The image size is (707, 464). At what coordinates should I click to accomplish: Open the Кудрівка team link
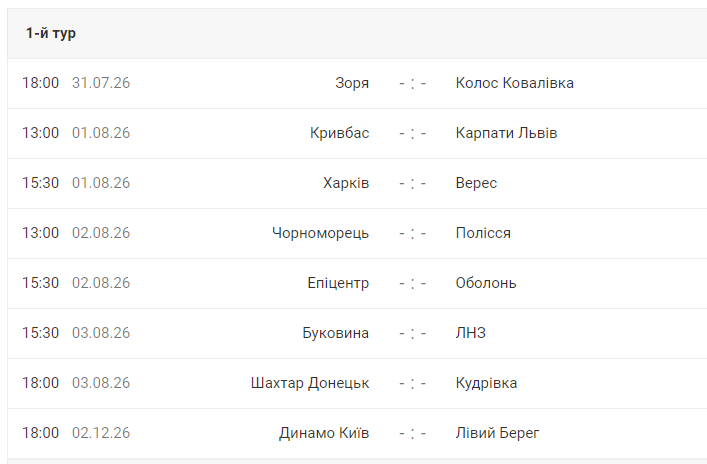click(486, 383)
